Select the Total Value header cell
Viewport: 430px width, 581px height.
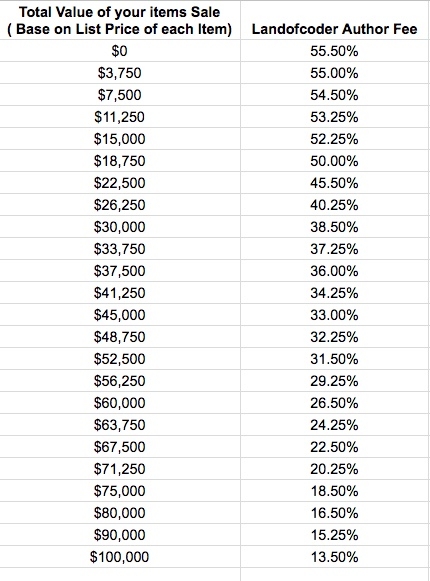tap(120, 20)
